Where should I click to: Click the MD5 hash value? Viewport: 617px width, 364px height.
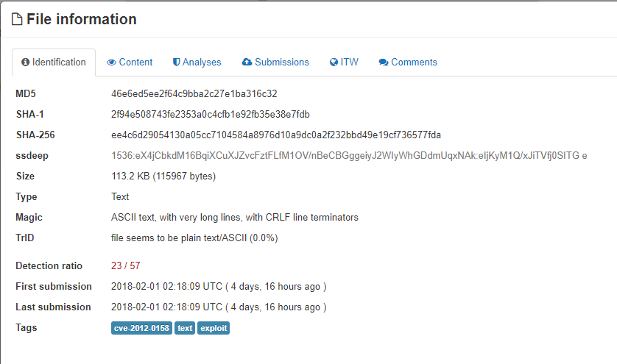click(194, 94)
